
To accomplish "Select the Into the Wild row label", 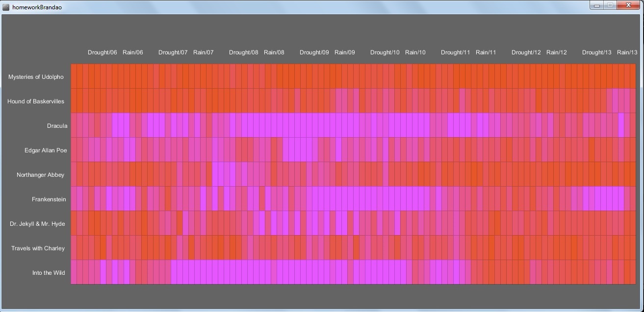I will tap(49, 273).
